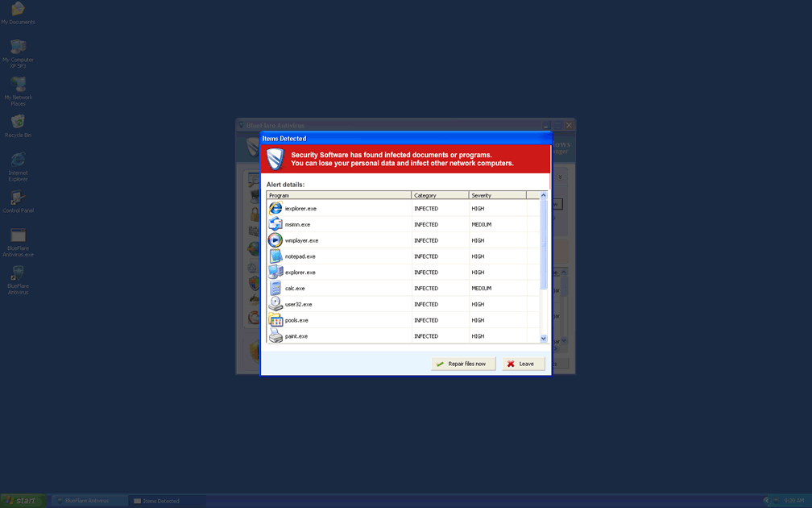
Task: Click the shield icon in red banner
Action: tap(275, 158)
